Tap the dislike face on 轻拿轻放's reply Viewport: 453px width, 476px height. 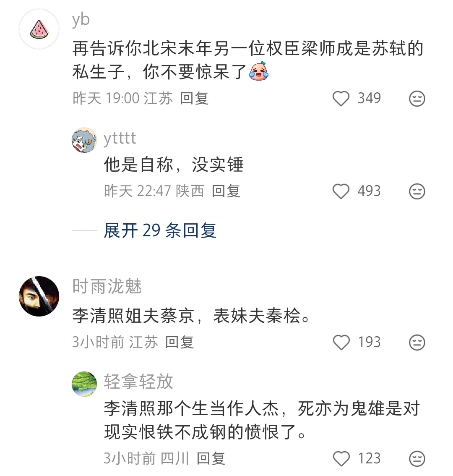click(416, 459)
